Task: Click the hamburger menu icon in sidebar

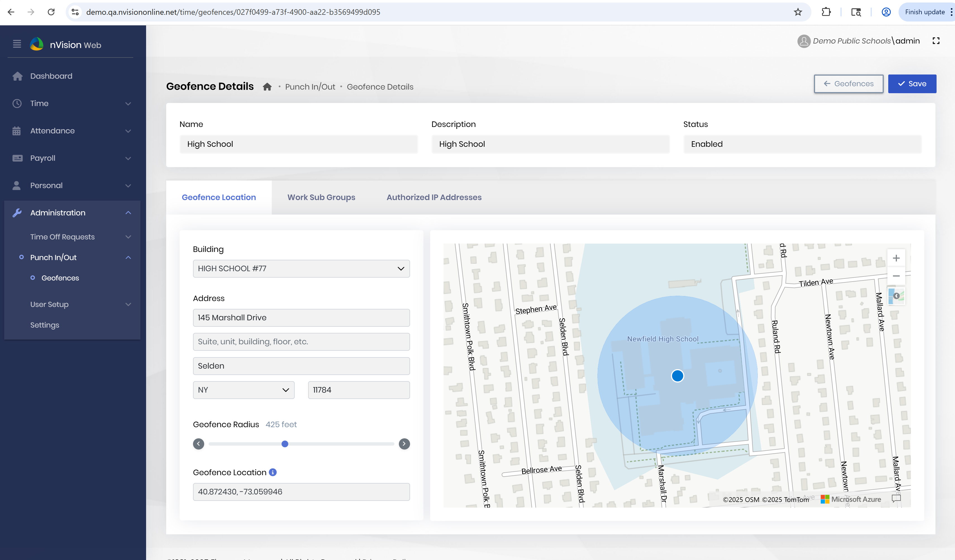Action: click(17, 44)
